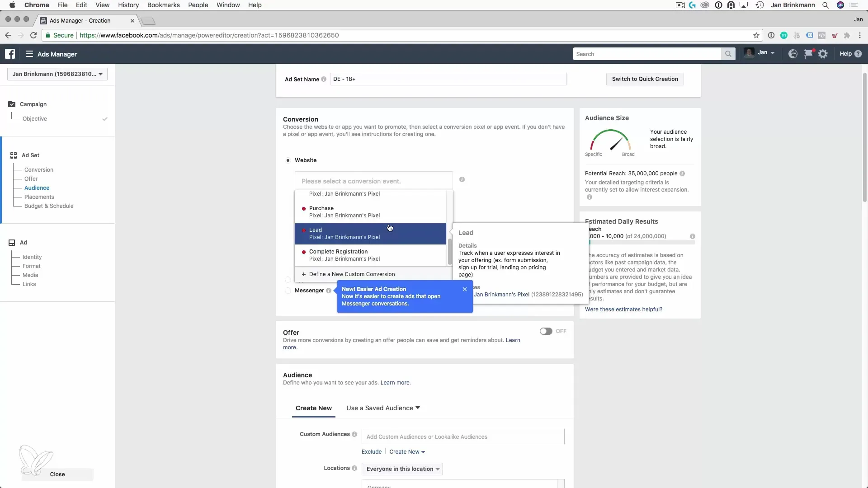Click the Ad section icon in sidebar
Screen dimensions: 868x488
coord(12,243)
